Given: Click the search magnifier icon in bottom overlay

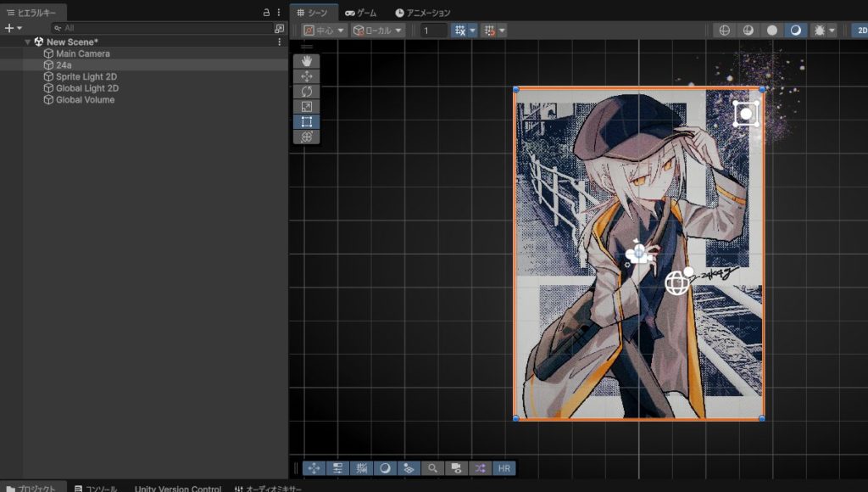Looking at the screenshot, I should 432,468.
